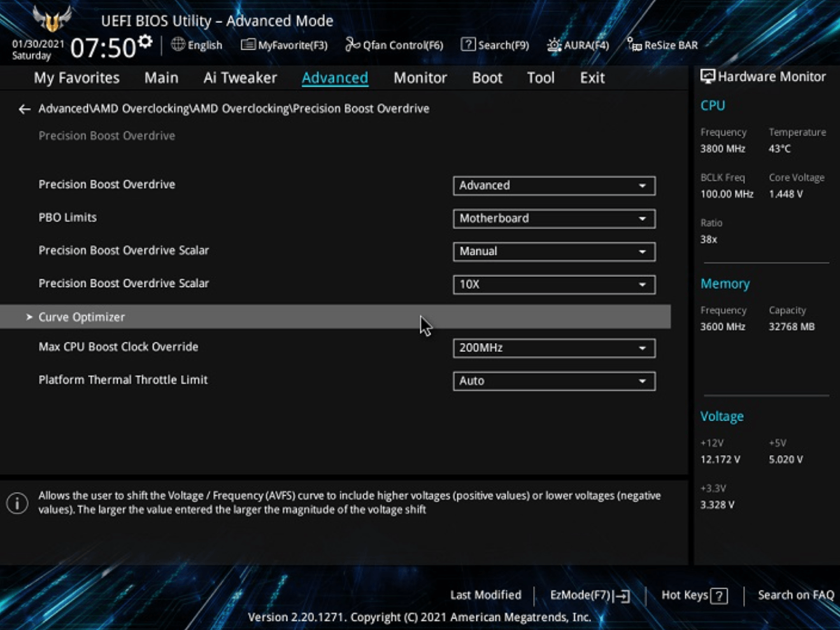Open Max CPU Boost Clock Override dropdown
The width and height of the screenshot is (840, 630).
coord(554,348)
